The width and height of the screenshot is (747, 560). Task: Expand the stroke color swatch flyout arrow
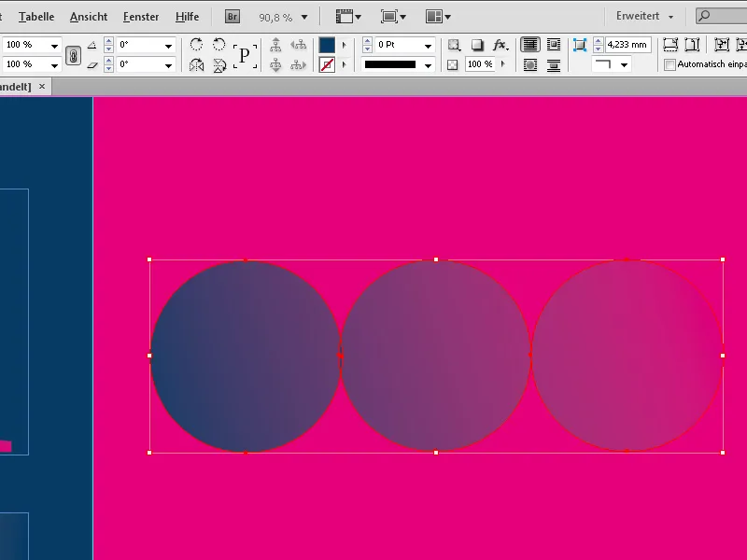coord(344,64)
